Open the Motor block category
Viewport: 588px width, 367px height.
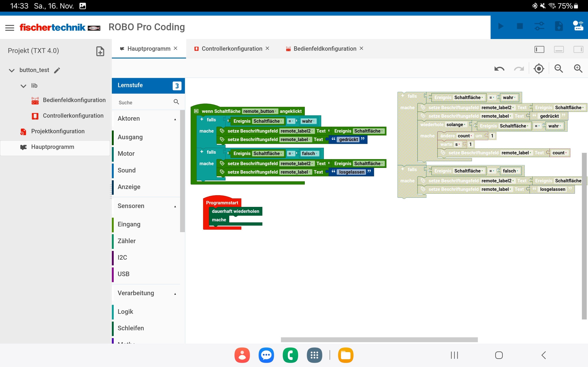click(x=126, y=154)
